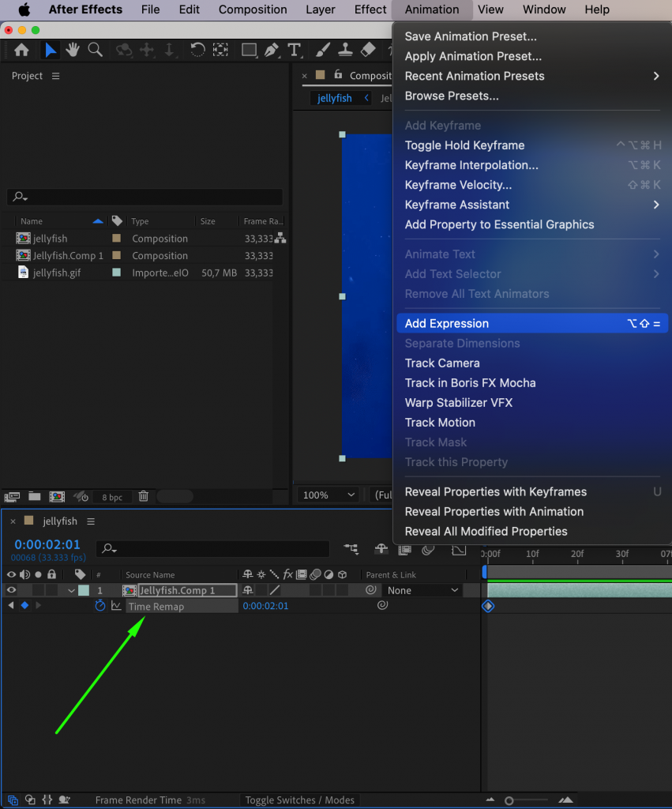The width and height of the screenshot is (672, 809).
Task: Select the Horizontal Type tool
Action: (x=295, y=50)
